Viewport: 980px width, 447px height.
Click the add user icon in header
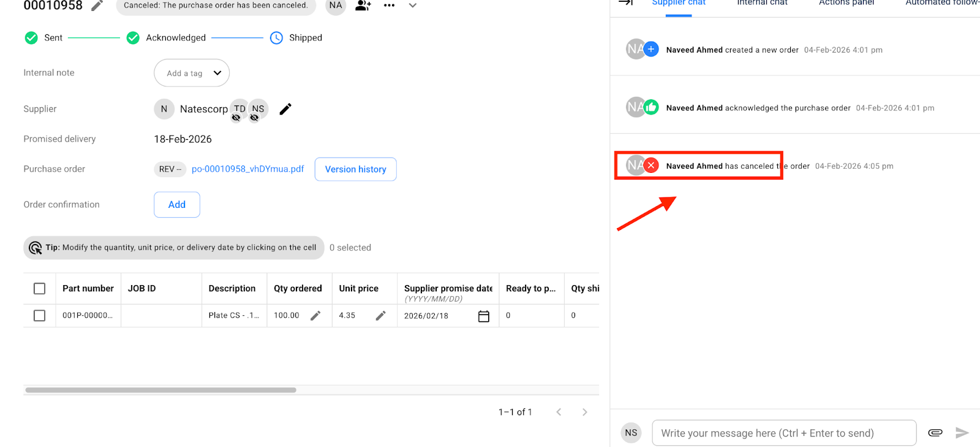[x=363, y=6]
